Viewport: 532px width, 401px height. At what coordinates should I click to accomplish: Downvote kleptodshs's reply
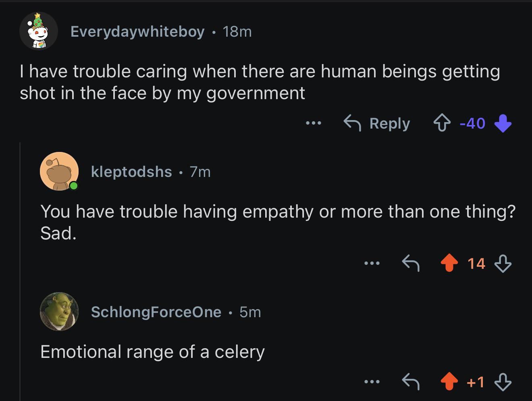tap(503, 264)
